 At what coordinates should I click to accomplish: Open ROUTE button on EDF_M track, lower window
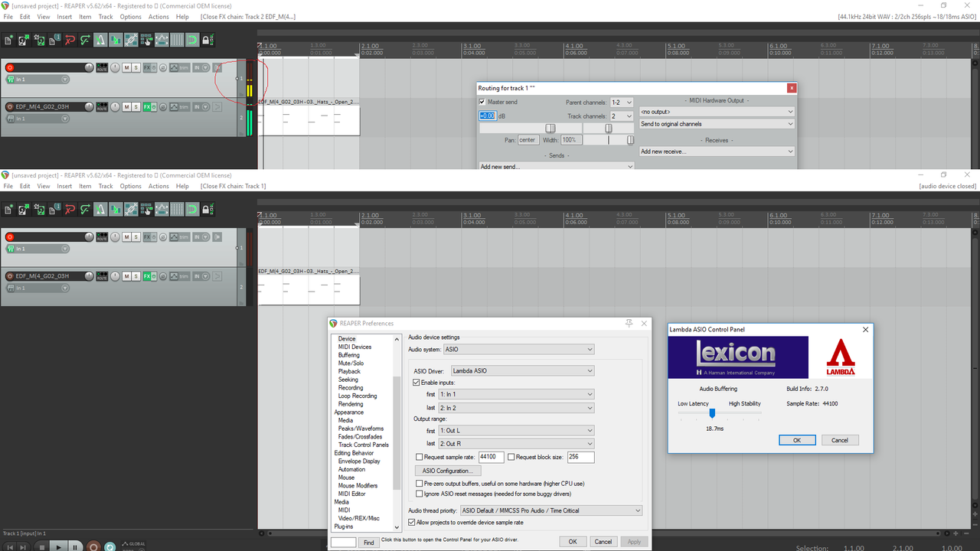102,275
